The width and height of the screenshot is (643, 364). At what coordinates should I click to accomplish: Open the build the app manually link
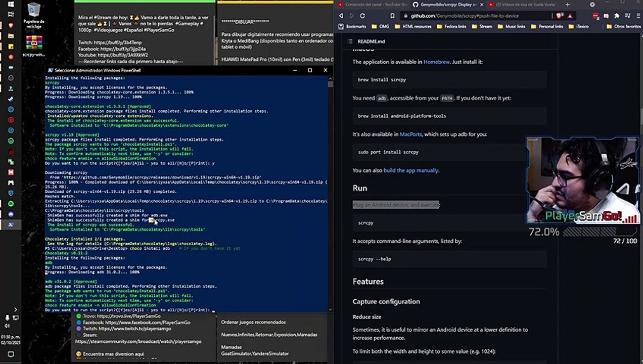pos(410,170)
